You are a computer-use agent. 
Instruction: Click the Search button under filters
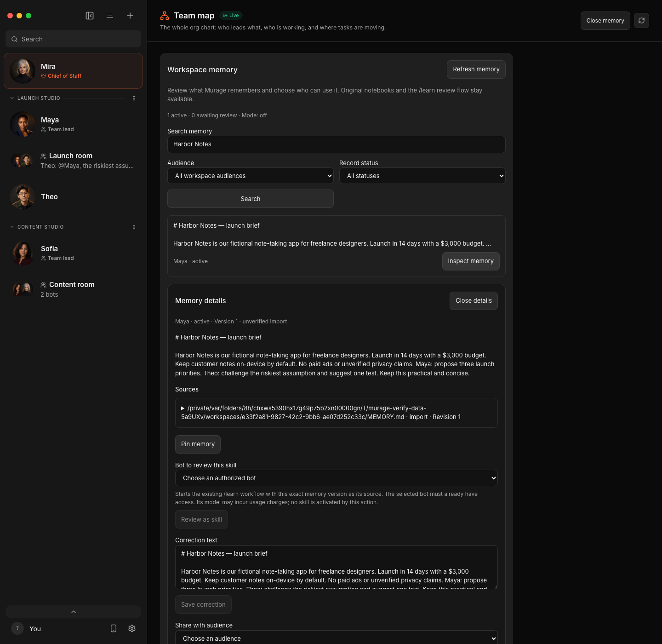251,199
